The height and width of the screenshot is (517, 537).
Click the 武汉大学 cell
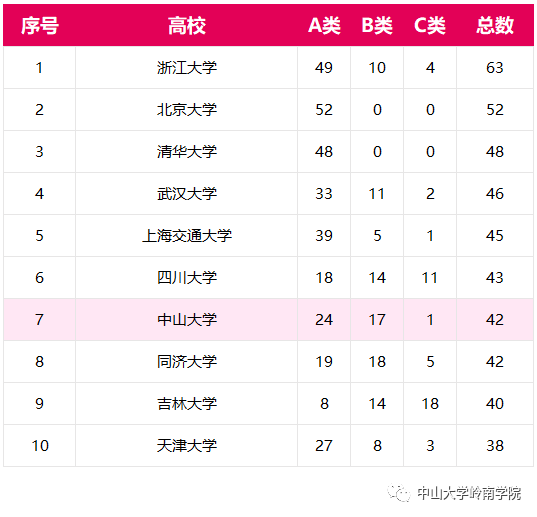pyautogui.click(x=187, y=194)
